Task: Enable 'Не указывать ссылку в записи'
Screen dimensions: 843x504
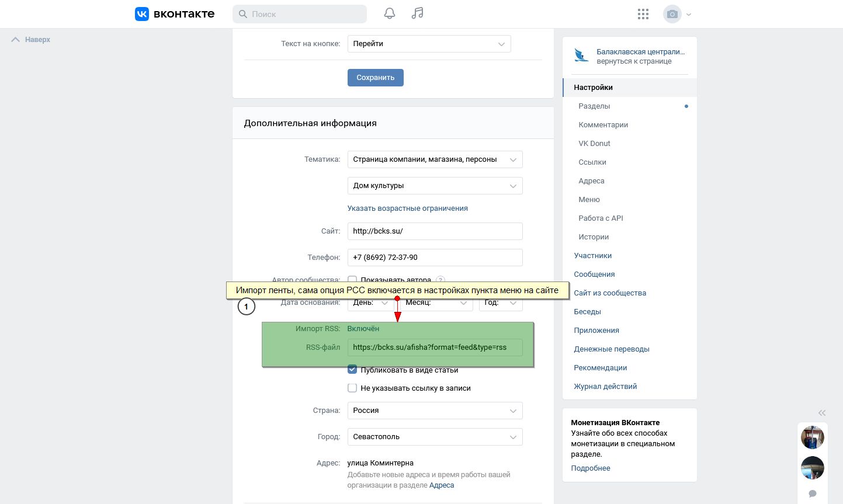Action: coord(352,388)
